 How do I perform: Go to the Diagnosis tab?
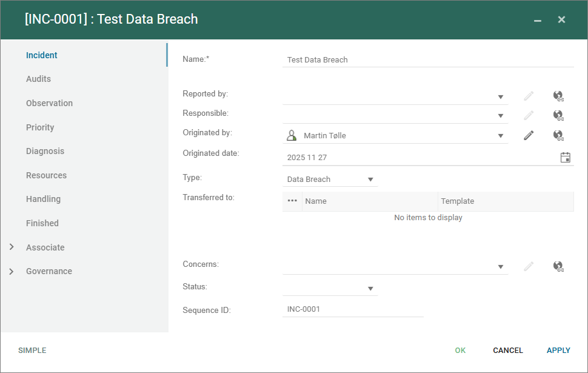45,151
